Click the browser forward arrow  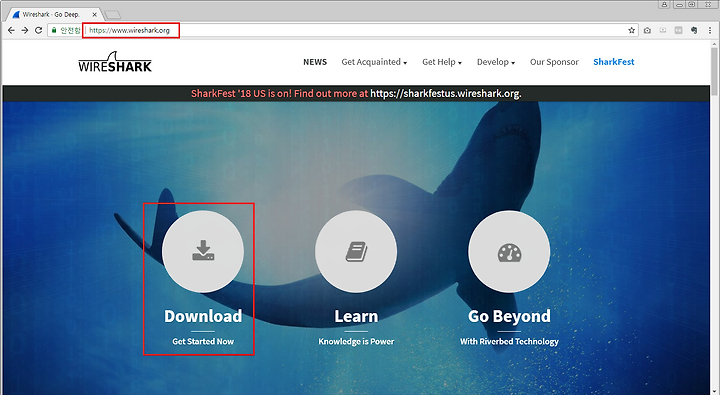(x=25, y=30)
